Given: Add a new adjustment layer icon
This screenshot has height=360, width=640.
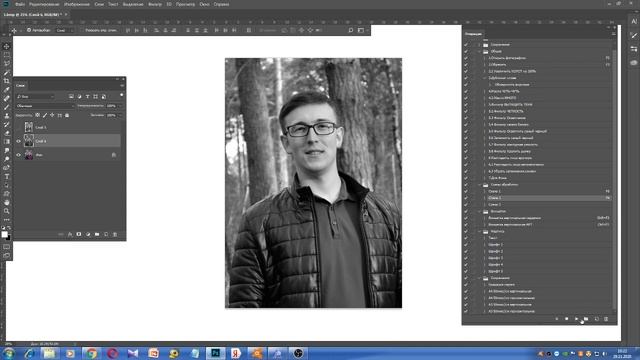Looking at the screenshot, I should click(x=88, y=234).
